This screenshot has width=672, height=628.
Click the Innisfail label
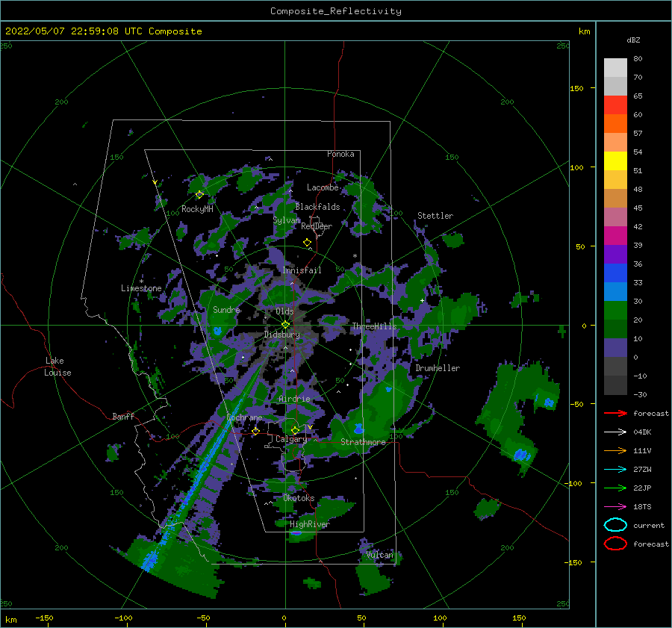(302, 270)
